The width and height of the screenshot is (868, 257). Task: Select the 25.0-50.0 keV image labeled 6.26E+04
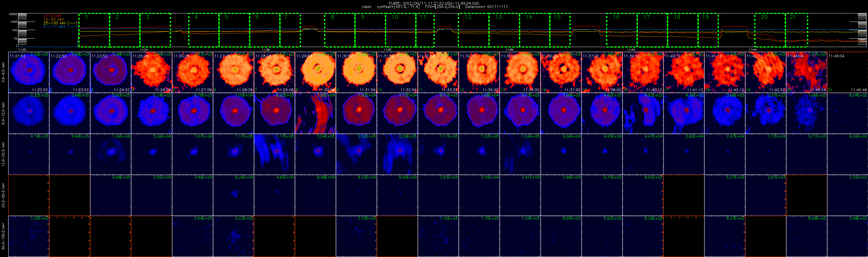point(233,195)
